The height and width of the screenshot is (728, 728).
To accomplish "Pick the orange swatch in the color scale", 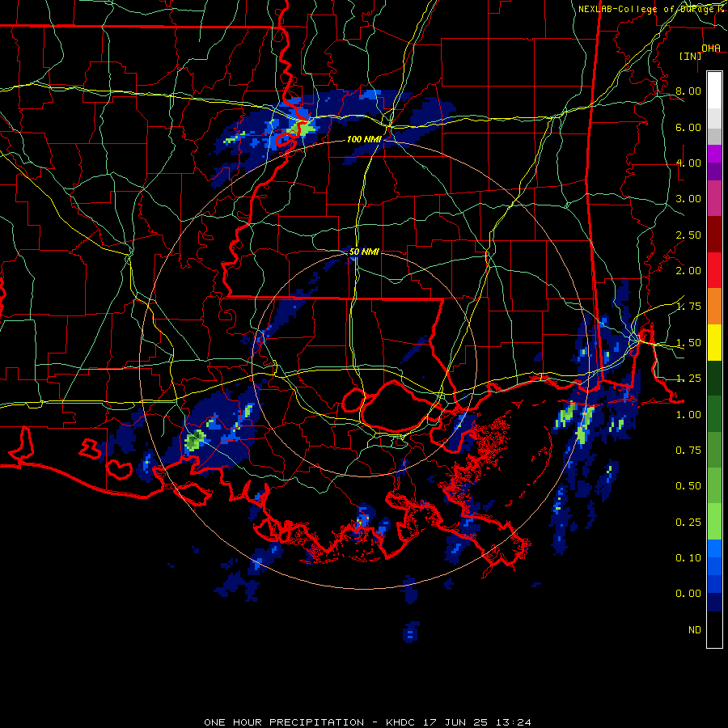I will tap(714, 307).
